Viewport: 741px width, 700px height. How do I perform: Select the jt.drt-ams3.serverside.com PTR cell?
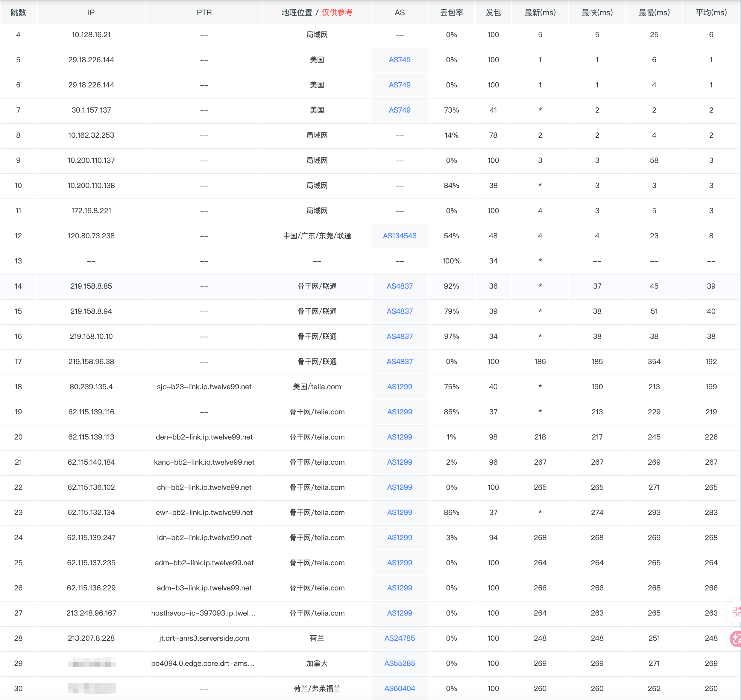204,638
